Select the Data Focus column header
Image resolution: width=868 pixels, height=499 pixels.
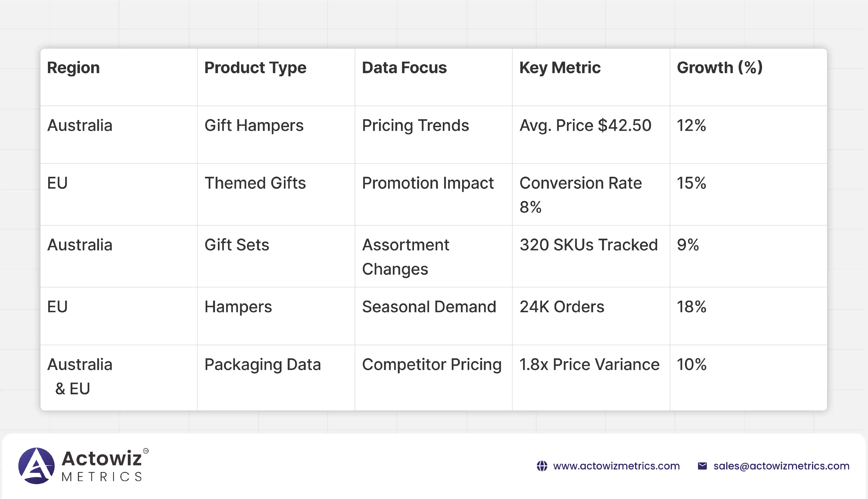tap(404, 68)
